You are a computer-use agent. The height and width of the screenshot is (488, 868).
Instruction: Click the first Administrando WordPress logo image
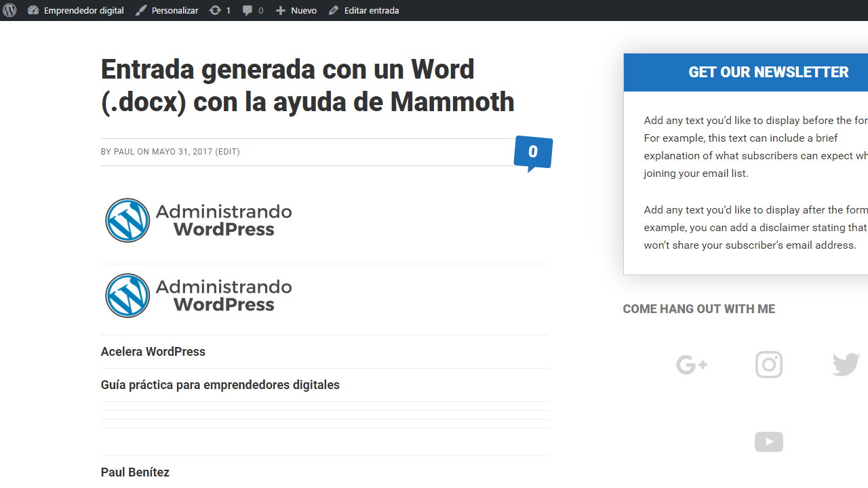(x=198, y=220)
